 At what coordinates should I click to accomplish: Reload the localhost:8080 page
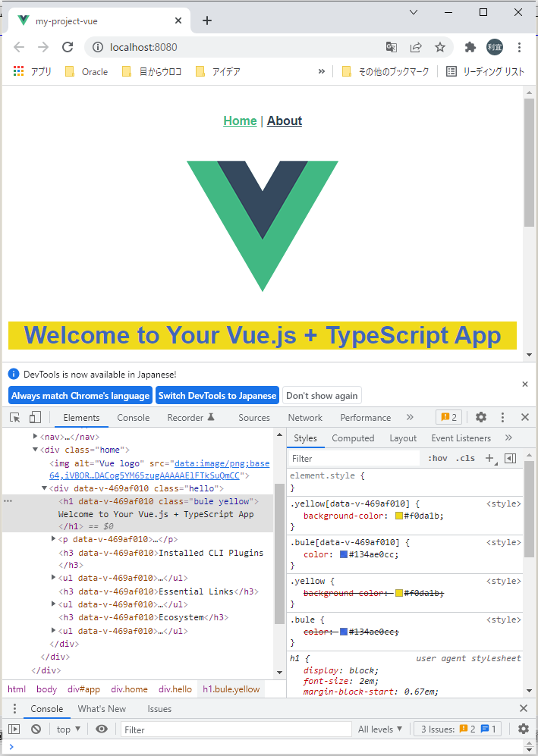[x=68, y=47]
